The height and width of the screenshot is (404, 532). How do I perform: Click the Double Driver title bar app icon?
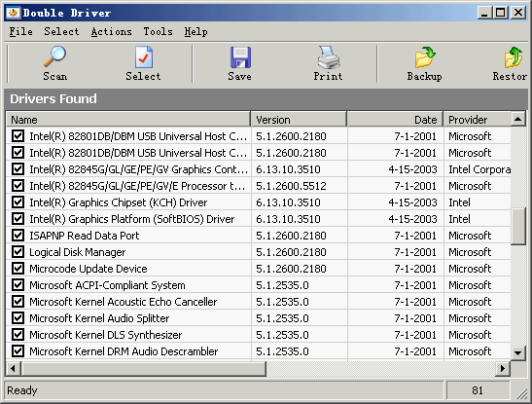pyautogui.click(x=14, y=13)
